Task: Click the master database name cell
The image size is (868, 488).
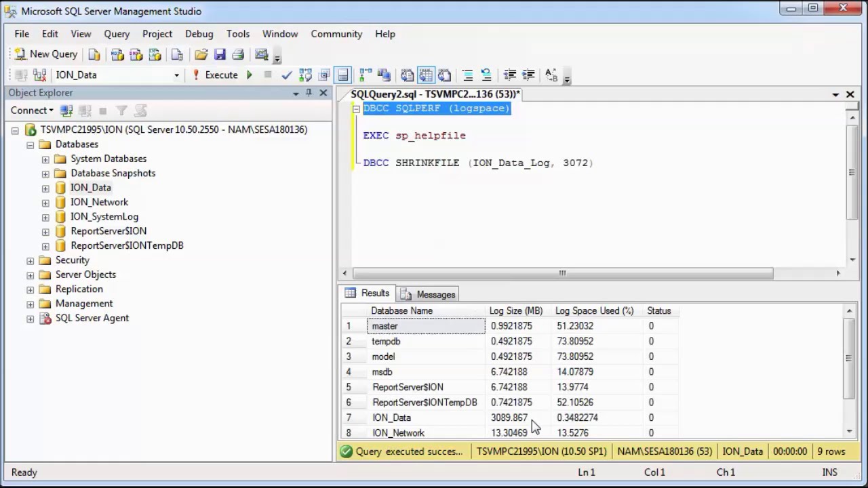Action: [427, 326]
